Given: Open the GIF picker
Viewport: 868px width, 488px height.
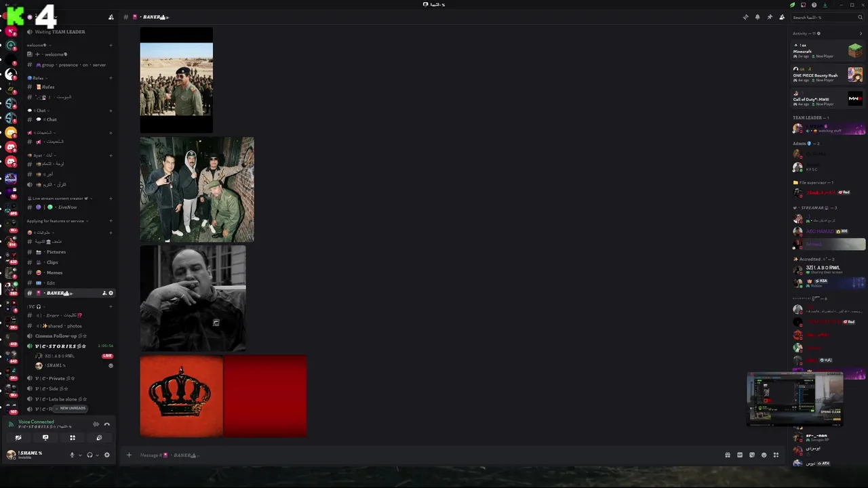Looking at the screenshot, I should point(740,455).
